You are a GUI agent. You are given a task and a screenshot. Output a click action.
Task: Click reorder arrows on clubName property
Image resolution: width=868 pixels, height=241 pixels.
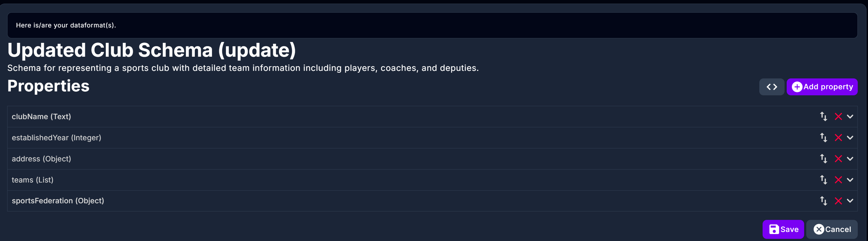tap(823, 116)
